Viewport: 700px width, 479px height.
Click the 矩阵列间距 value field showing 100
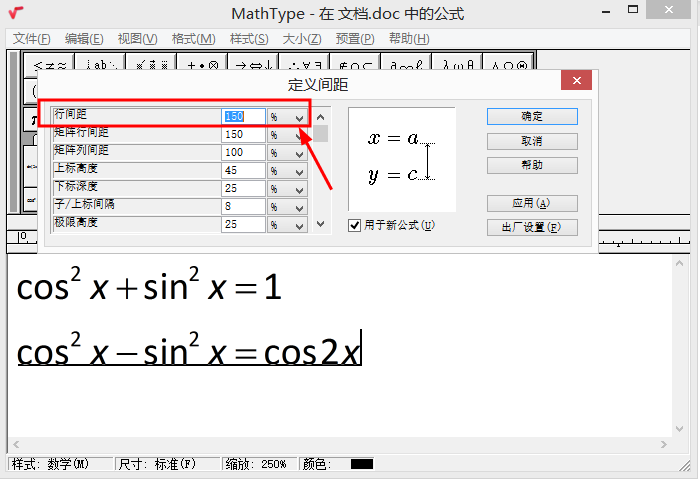(243, 153)
